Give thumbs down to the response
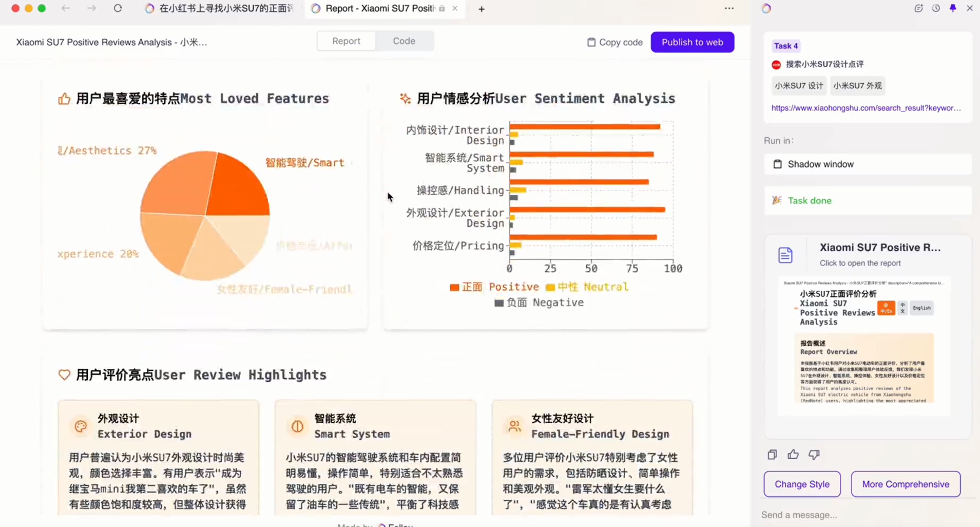This screenshot has width=980, height=527. [x=814, y=455]
